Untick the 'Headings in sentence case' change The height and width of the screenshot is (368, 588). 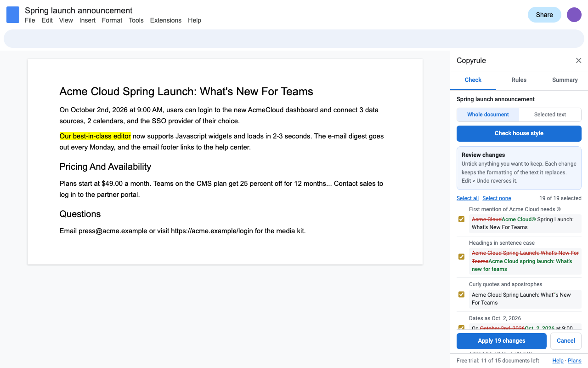coord(462,257)
